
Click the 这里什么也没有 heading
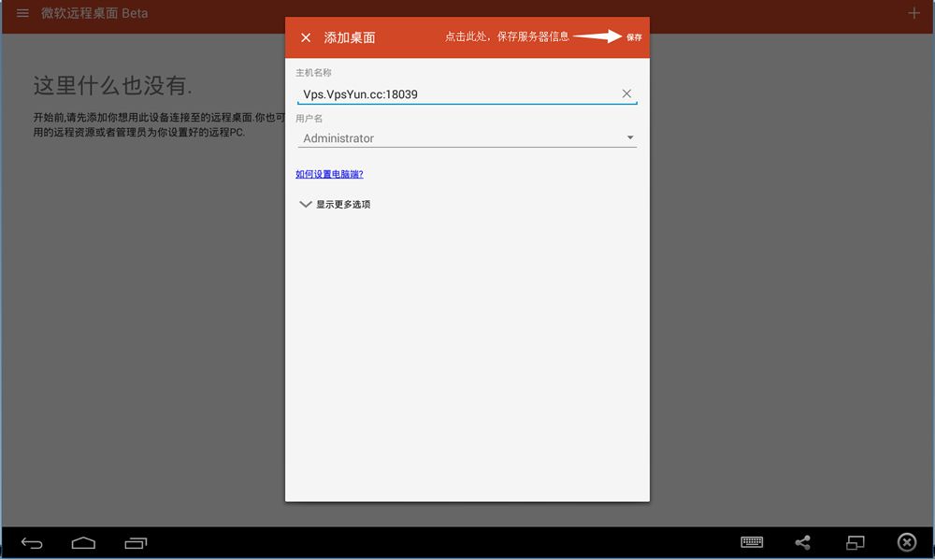point(113,86)
